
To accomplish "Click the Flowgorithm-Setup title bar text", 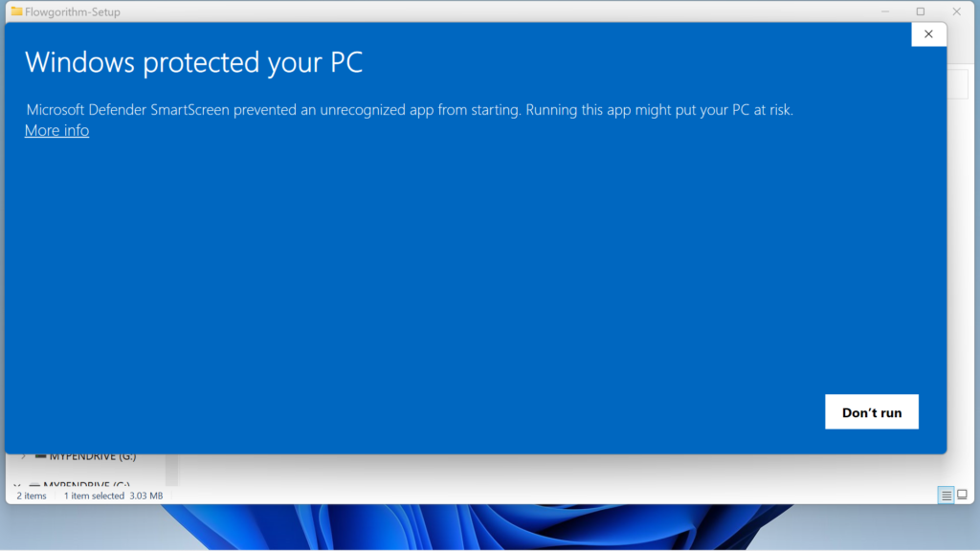I will click(x=73, y=11).
